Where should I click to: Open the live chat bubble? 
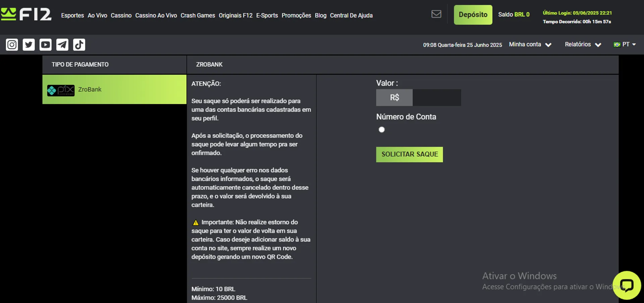coord(627,286)
